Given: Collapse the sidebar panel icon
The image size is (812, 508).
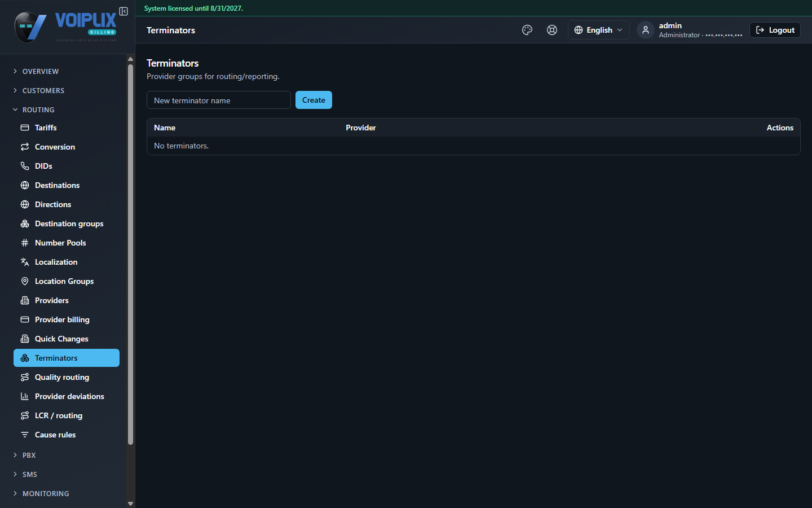Looking at the screenshot, I should [x=123, y=11].
